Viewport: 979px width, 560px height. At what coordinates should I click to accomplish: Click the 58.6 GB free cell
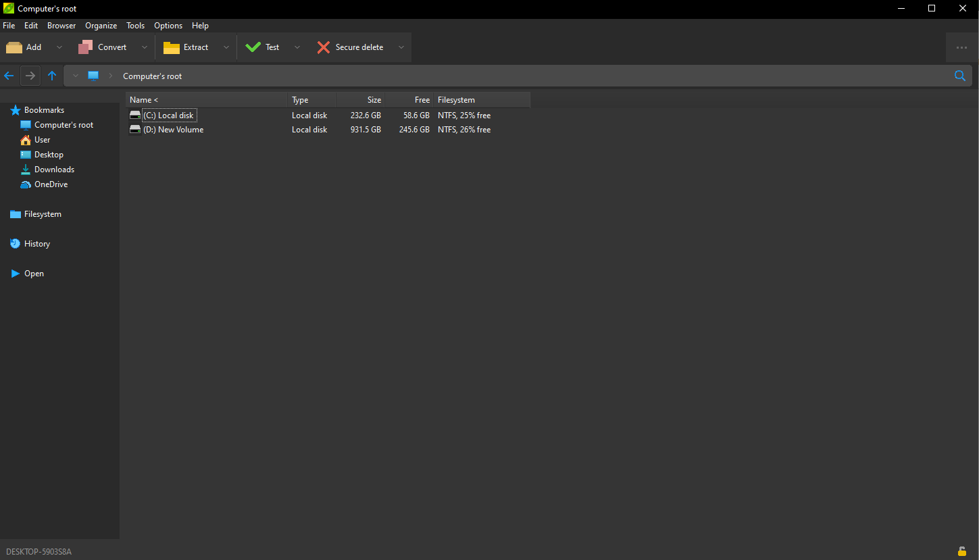(x=416, y=116)
